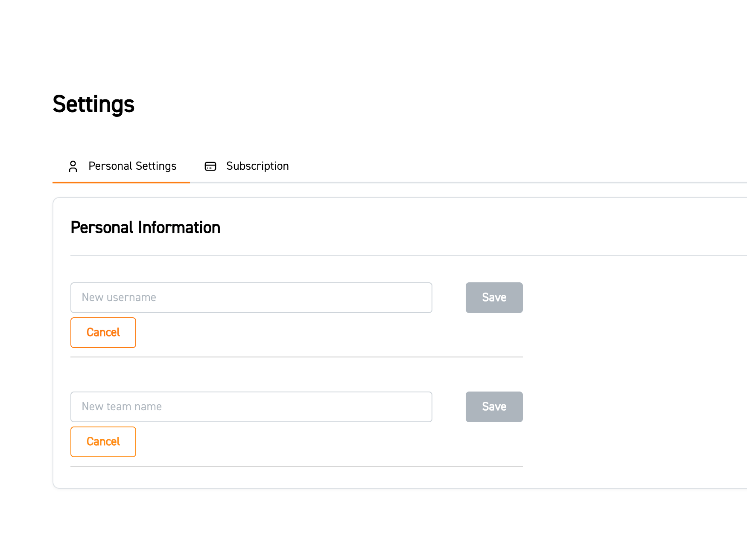Click the Personal Information section title

(145, 228)
